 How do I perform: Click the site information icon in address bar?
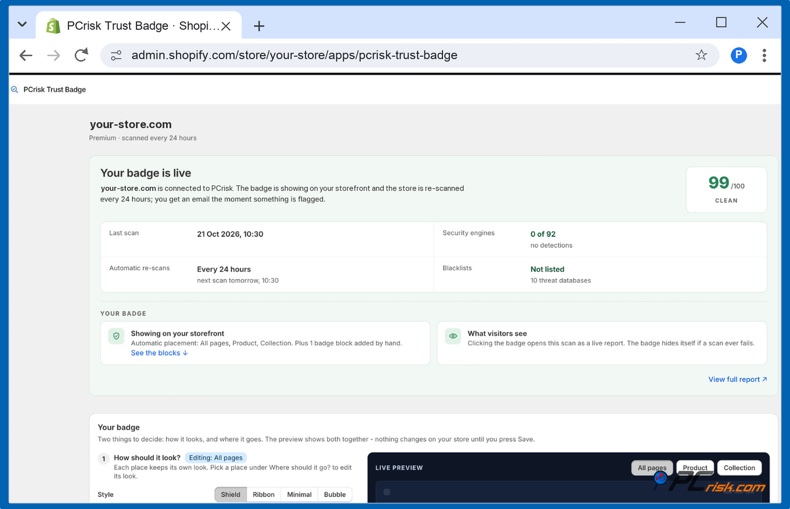[x=116, y=55]
